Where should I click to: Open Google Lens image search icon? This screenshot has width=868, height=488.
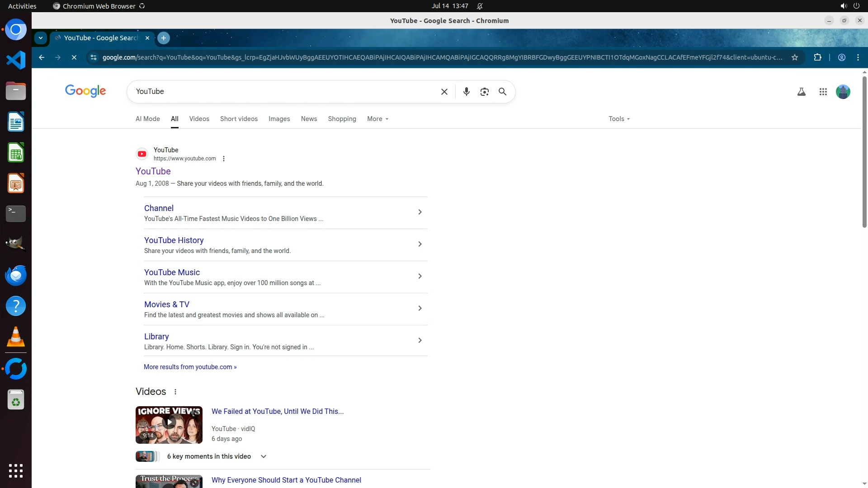click(x=484, y=92)
